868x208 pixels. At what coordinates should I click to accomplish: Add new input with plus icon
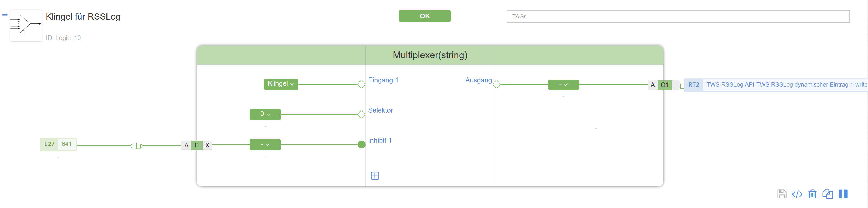(375, 176)
